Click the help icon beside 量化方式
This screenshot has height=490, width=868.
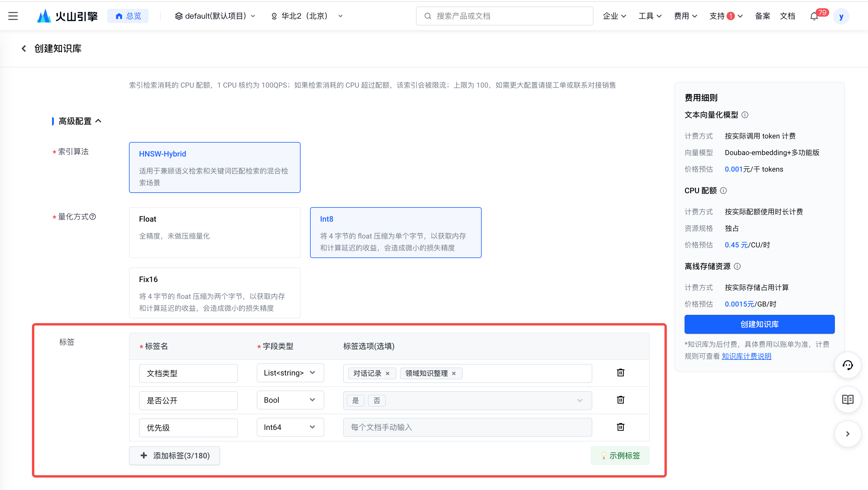[x=93, y=216]
